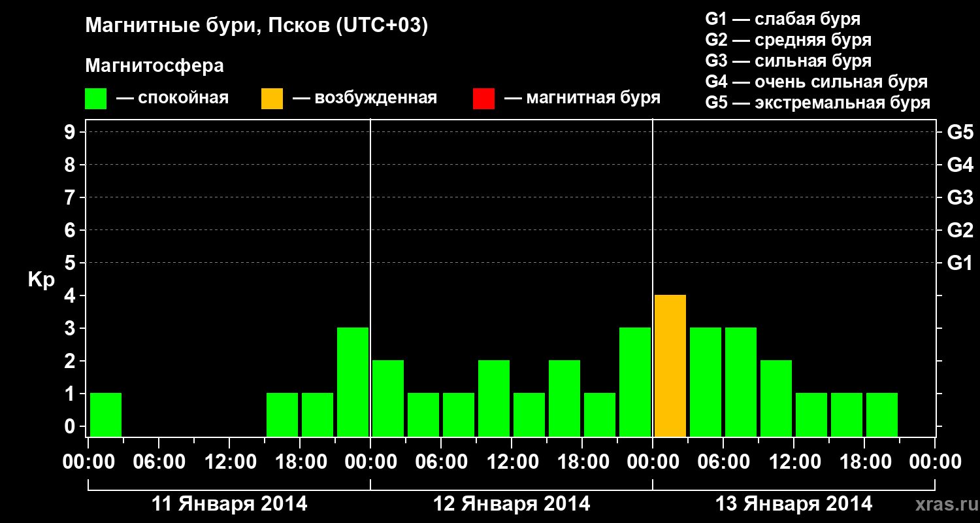Click the Kp 2 bar at 00:00 on 12 January
The height and width of the screenshot is (523, 980).
coord(388,398)
